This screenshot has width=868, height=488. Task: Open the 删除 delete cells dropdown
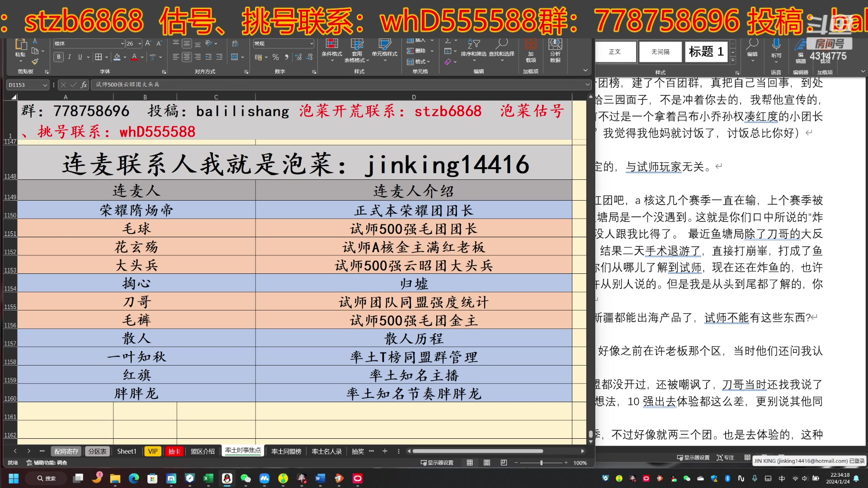420,51
